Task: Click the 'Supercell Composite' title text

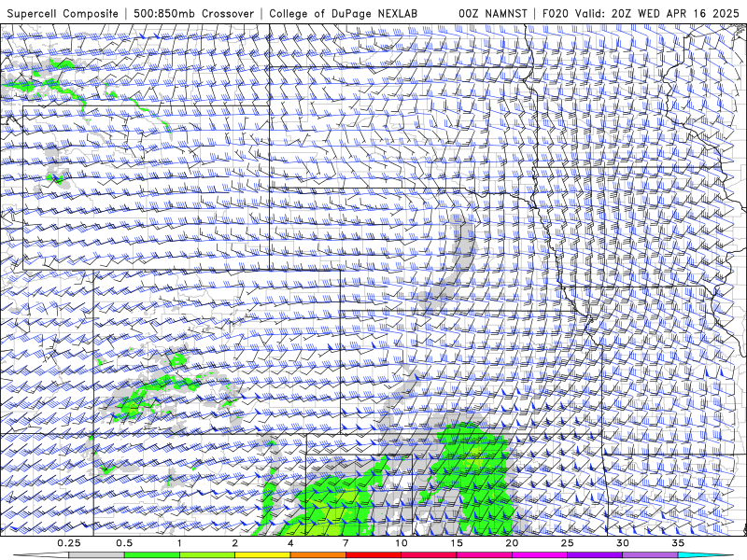Action: 63,13
